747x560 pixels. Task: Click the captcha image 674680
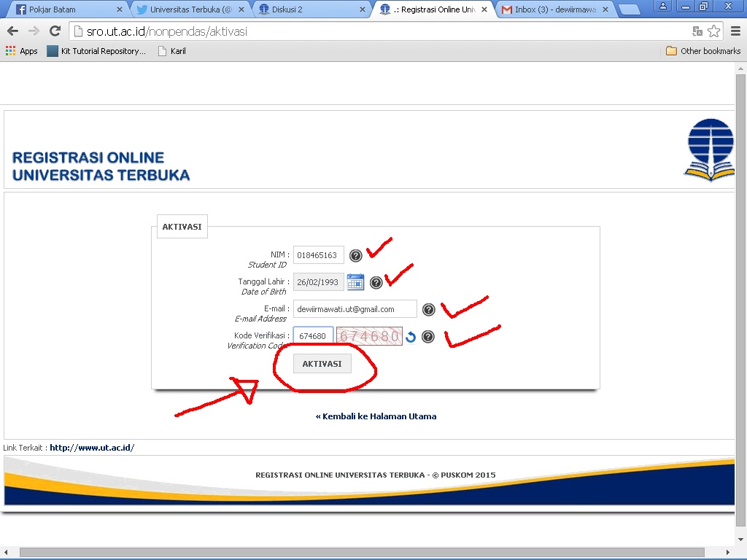click(x=369, y=336)
